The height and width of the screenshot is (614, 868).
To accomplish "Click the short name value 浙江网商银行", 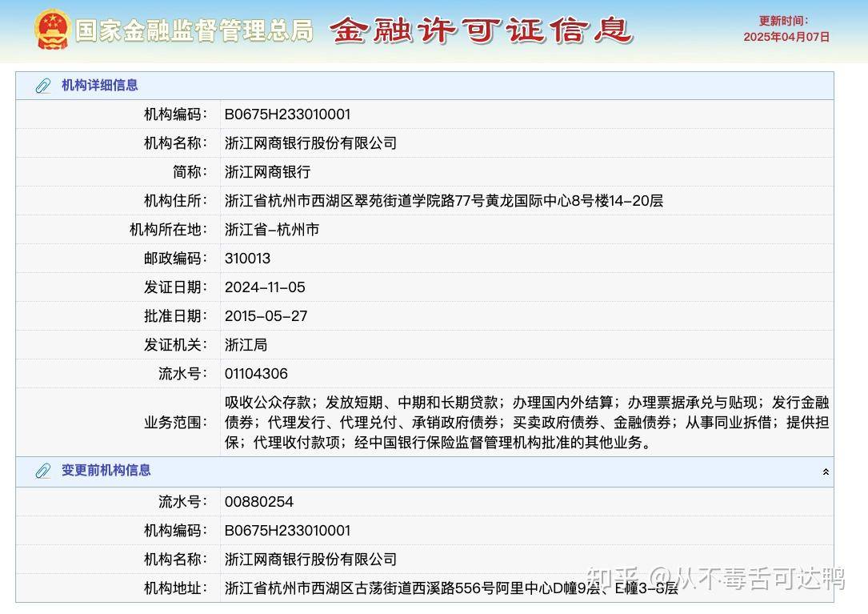I will pyautogui.click(x=267, y=172).
